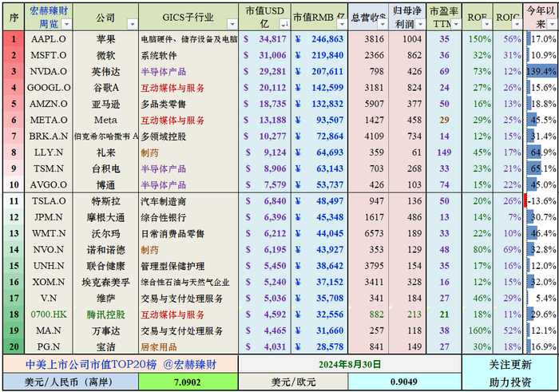The image size is (559, 392).
Task: Open filter dropdown in ROIC header
Action: click(517, 24)
